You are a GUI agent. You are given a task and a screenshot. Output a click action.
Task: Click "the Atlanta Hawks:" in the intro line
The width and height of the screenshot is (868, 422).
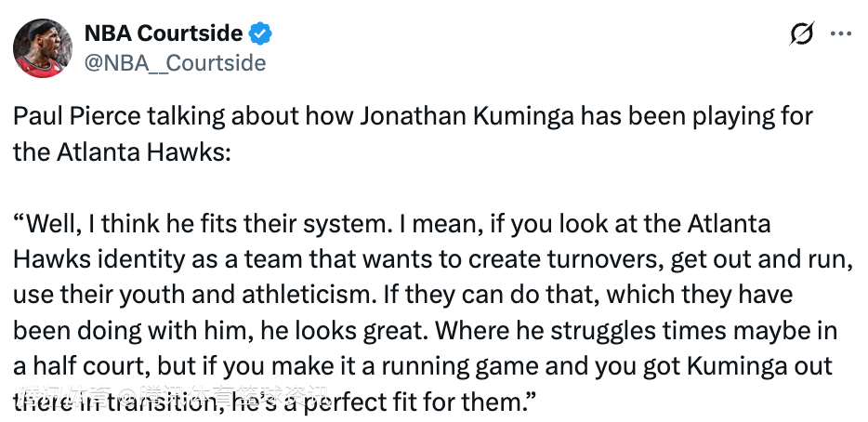(x=120, y=152)
